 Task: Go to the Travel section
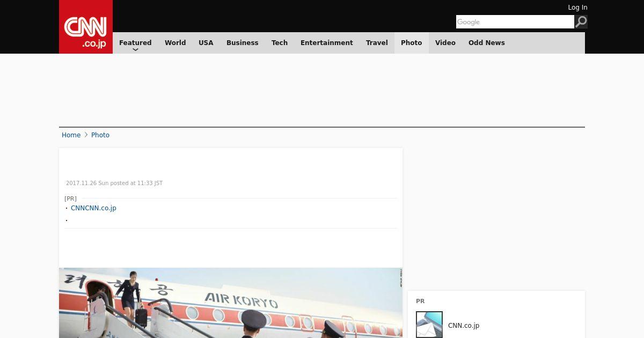click(x=377, y=43)
